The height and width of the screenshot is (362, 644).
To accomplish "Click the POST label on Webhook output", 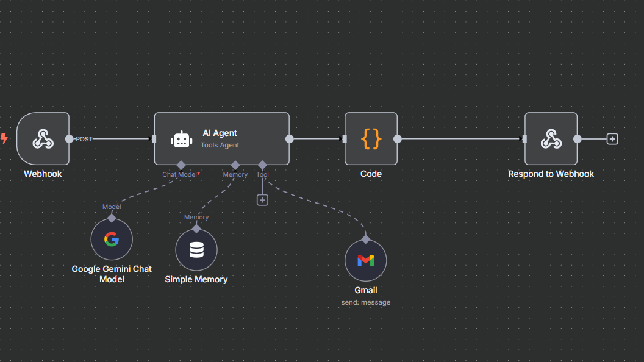I will click(84, 139).
